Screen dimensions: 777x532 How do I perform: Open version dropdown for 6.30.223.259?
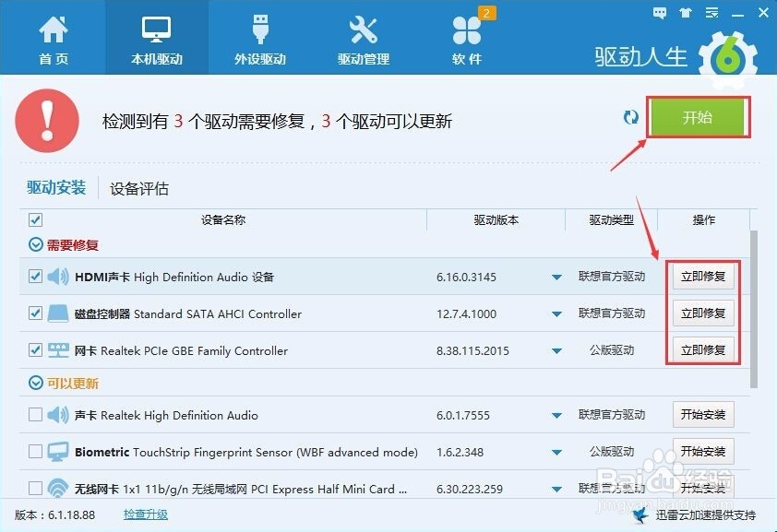point(556,490)
